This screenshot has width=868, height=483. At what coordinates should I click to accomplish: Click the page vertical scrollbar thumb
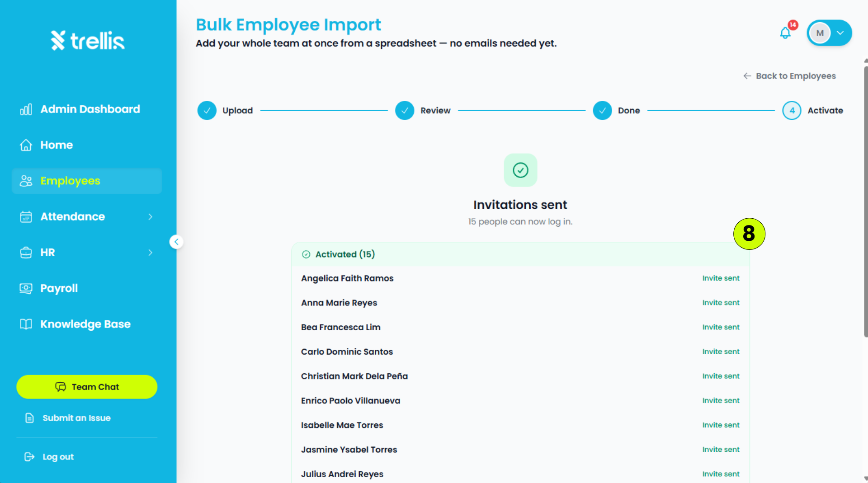pos(865,201)
